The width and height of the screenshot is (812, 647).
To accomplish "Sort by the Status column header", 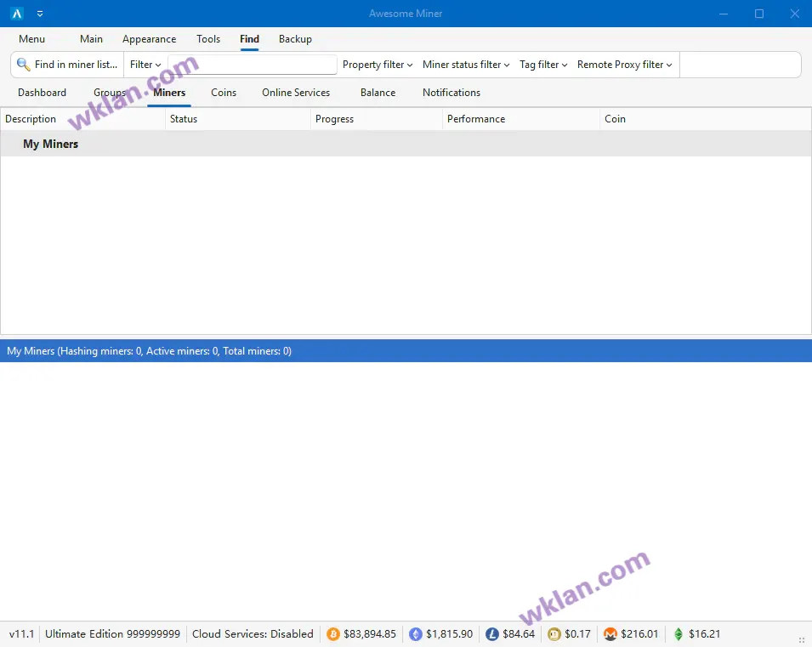I will (x=238, y=119).
